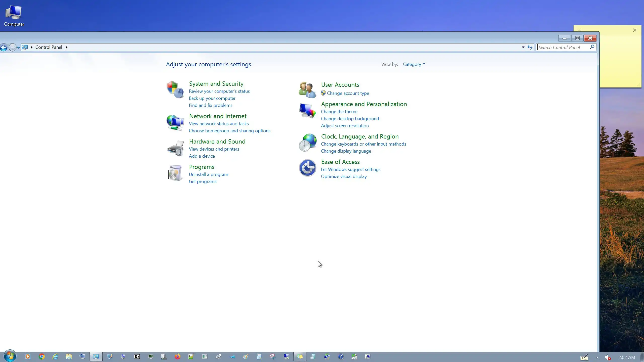
Task: Open the address bar history dropdown arrow
Action: tap(523, 47)
